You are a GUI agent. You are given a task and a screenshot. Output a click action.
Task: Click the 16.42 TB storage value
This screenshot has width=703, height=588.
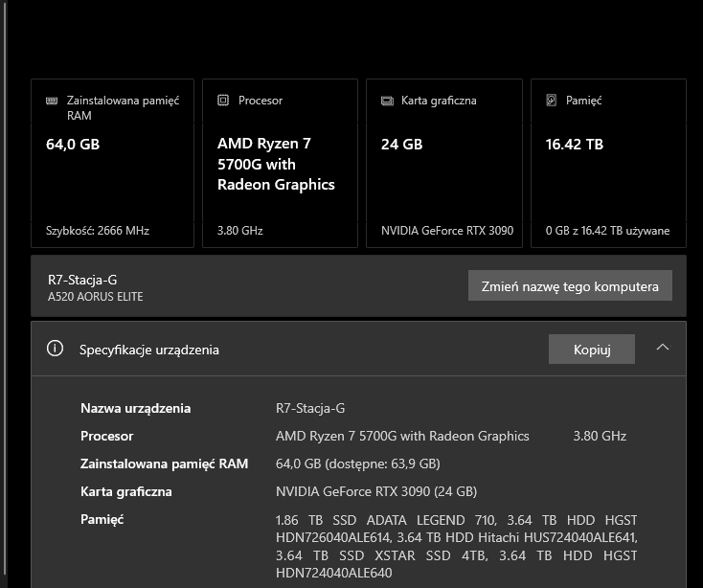pyautogui.click(x=575, y=145)
